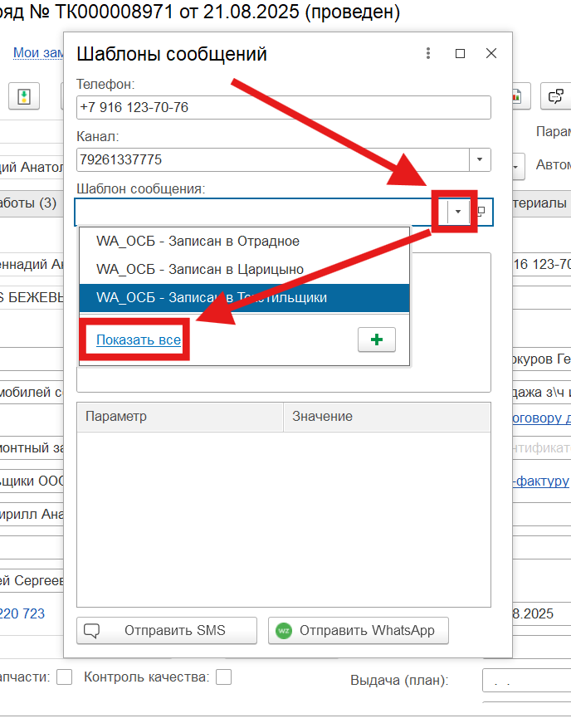The image size is (571, 728).
Task: Close the Шаблоны сообщений dialog
Action: [x=491, y=53]
